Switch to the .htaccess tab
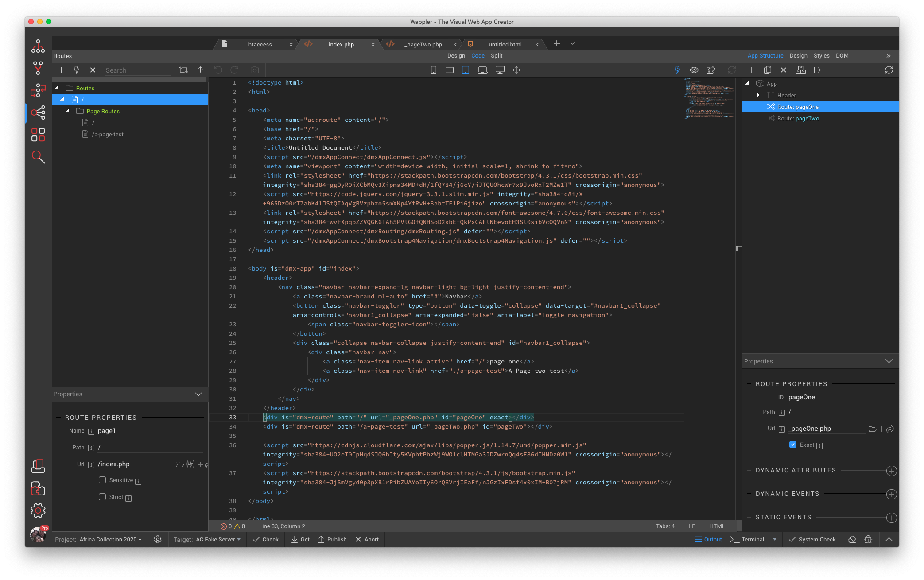Screen dimensions: 924x580 [x=260, y=44]
